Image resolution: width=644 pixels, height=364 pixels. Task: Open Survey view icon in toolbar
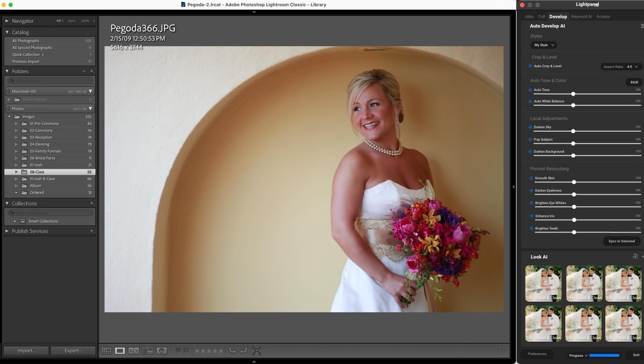[147, 351]
